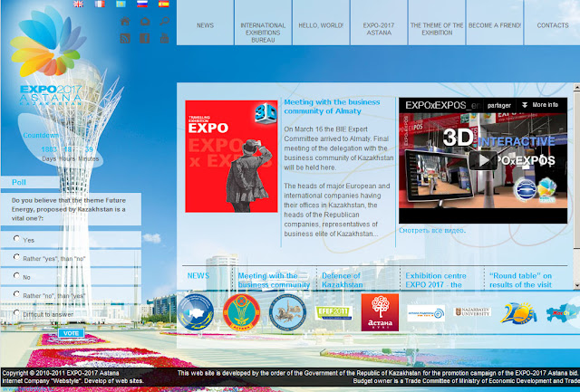Click the pentagon-shaped sitemap icon beside home
The height and width of the screenshot is (392, 580).
click(145, 21)
